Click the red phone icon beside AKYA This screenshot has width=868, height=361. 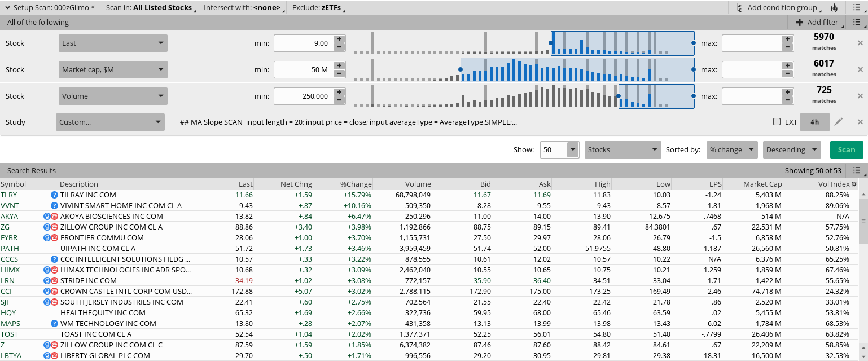pyautogui.click(x=55, y=216)
